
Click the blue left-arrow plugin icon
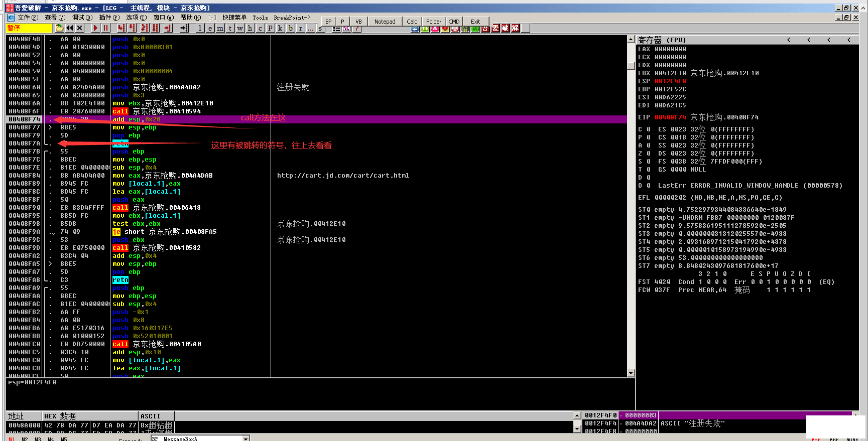point(415,29)
